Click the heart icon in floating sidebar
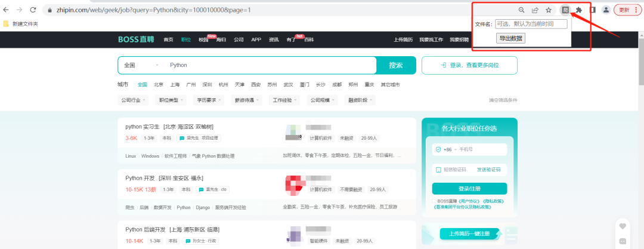This screenshot has height=249, width=644. click(623, 226)
